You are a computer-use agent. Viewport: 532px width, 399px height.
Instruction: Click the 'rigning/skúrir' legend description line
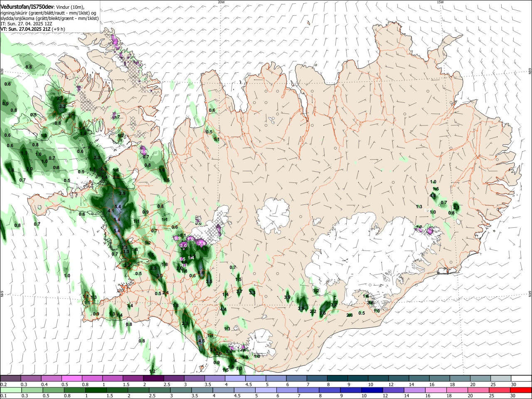coord(48,13)
